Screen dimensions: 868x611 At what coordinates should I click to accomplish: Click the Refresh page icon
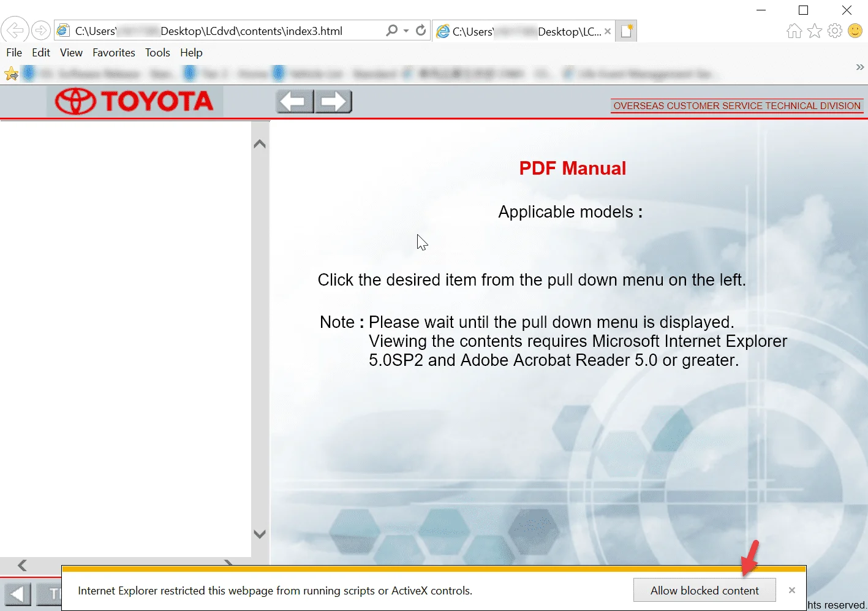[x=421, y=30]
